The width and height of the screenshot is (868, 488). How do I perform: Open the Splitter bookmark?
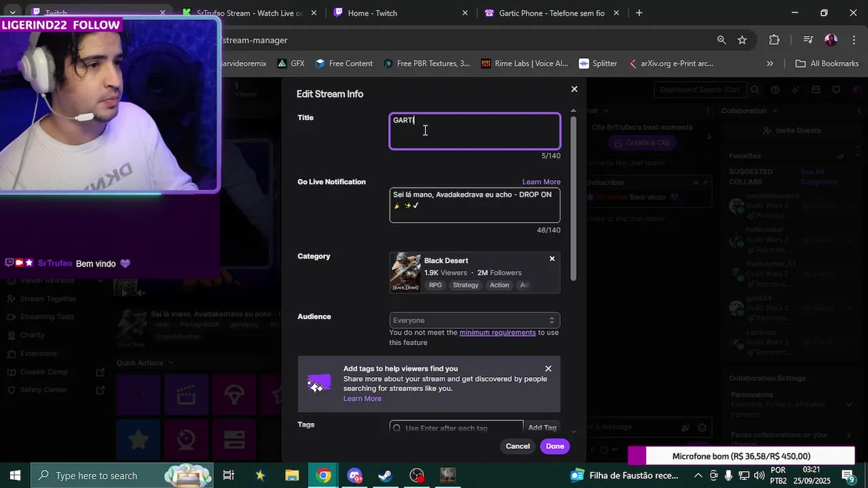pyautogui.click(x=597, y=64)
